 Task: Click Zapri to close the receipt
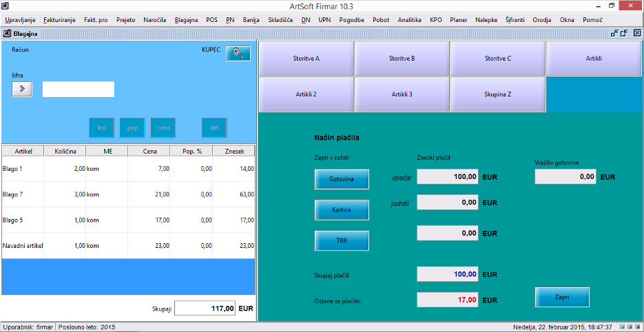[x=562, y=297]
